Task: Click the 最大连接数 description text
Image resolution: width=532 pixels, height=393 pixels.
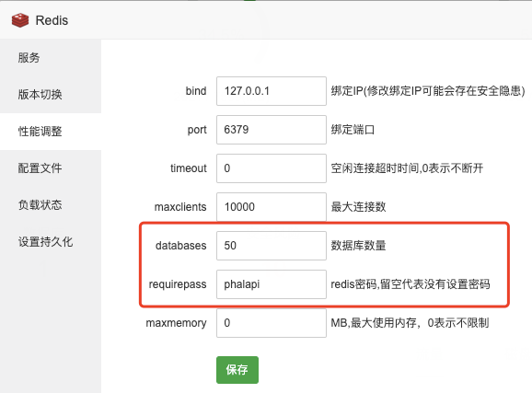Action: [x=358, y=207]
